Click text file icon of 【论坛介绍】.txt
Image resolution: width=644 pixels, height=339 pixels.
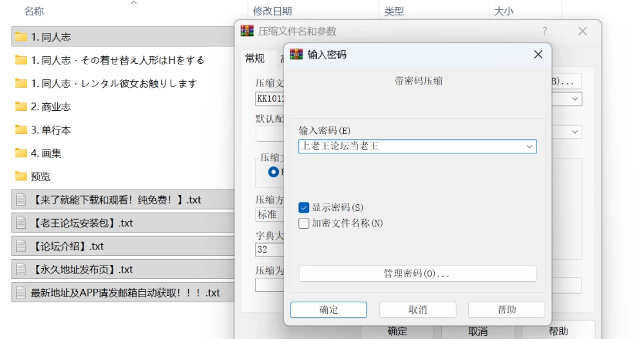pyautogui.click(x=21, y=246)
